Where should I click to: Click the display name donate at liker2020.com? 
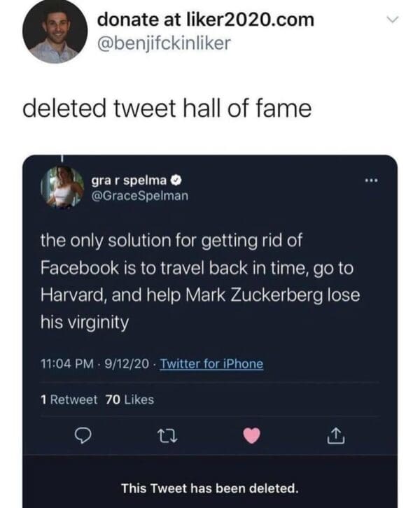coord(206,20)
